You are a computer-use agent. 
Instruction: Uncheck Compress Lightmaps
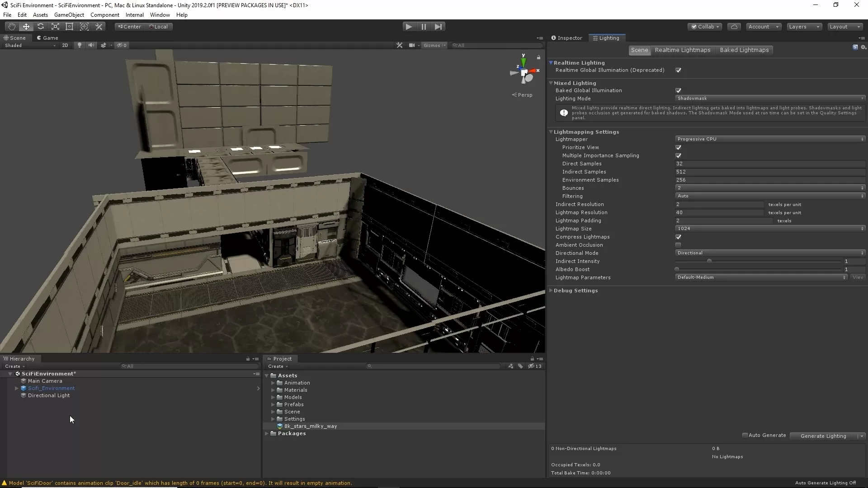click(x=678, y=237)
